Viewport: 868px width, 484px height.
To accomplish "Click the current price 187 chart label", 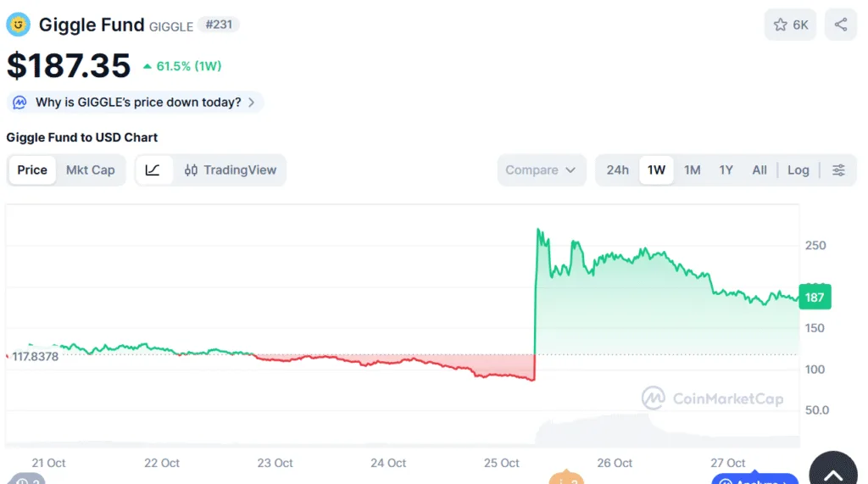I will point(815,297).
